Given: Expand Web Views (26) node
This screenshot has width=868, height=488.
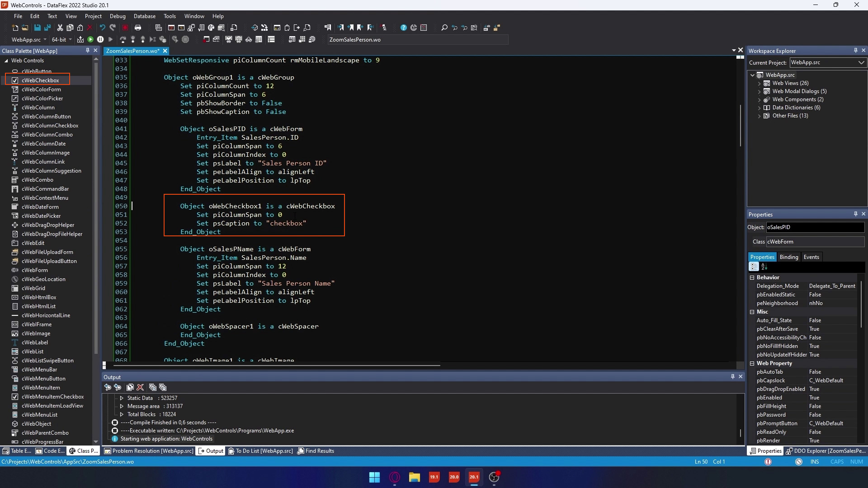Looking at the screenshot, I should [759, 84].
